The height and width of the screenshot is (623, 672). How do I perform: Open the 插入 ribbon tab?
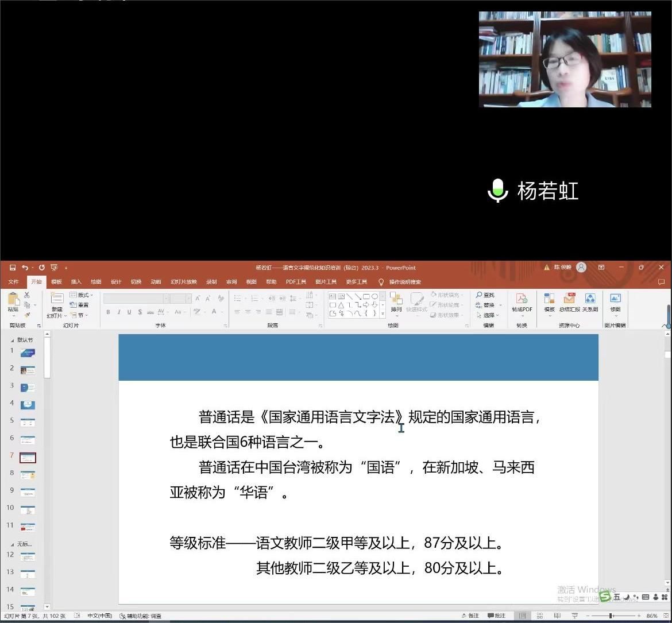(x=76, y=282)
